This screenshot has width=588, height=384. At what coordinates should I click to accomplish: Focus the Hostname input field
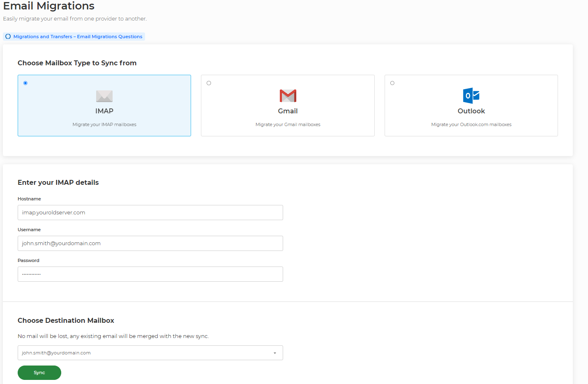(x=150, y=213)
